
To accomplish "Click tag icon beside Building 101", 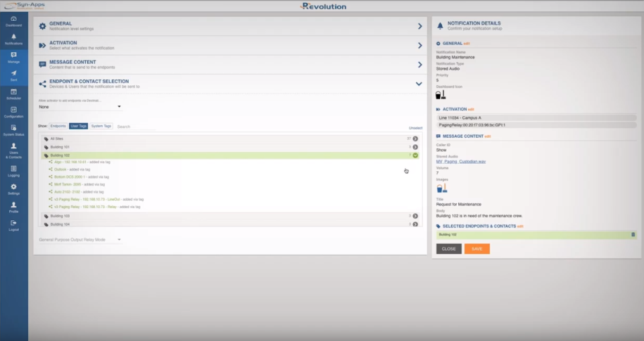I will (46, 147).
